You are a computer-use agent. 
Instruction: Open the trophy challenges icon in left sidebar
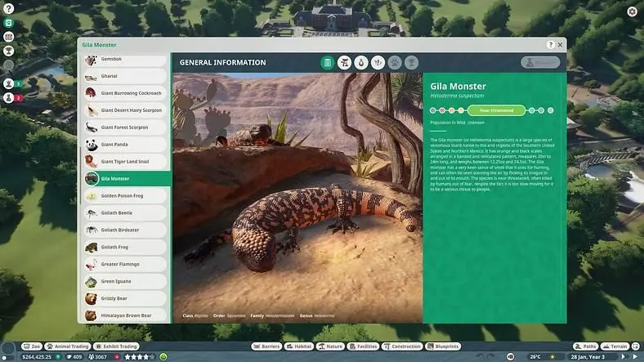point(8,51)
